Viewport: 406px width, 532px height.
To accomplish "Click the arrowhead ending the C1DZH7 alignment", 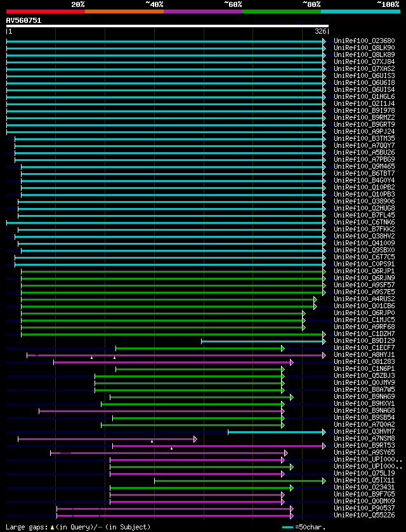I will click(324, 335).
